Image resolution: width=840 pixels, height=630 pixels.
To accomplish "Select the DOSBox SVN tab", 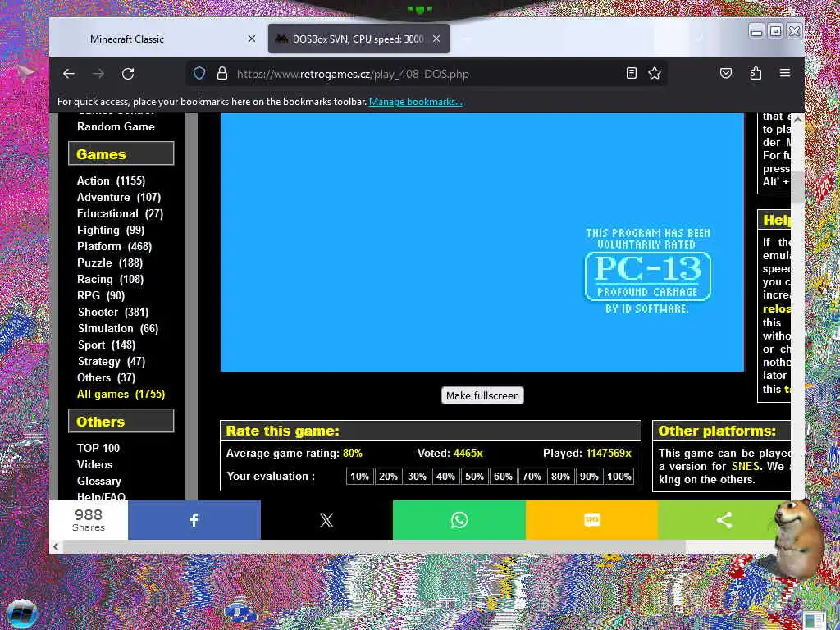I will [x=358, y=39].
